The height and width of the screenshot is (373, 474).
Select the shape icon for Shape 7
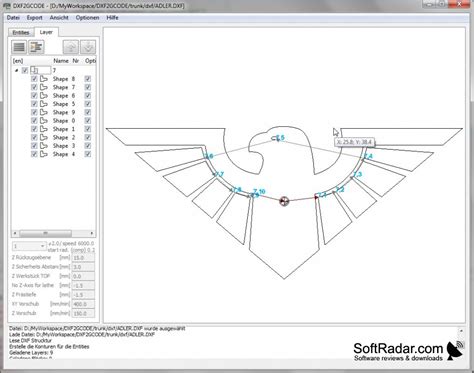44,87
